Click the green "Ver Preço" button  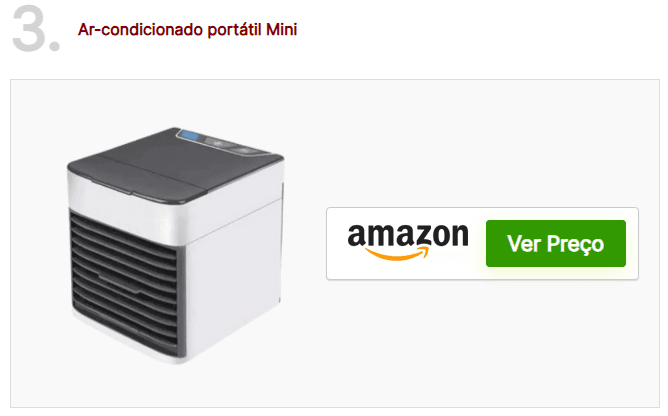(556, 243)
